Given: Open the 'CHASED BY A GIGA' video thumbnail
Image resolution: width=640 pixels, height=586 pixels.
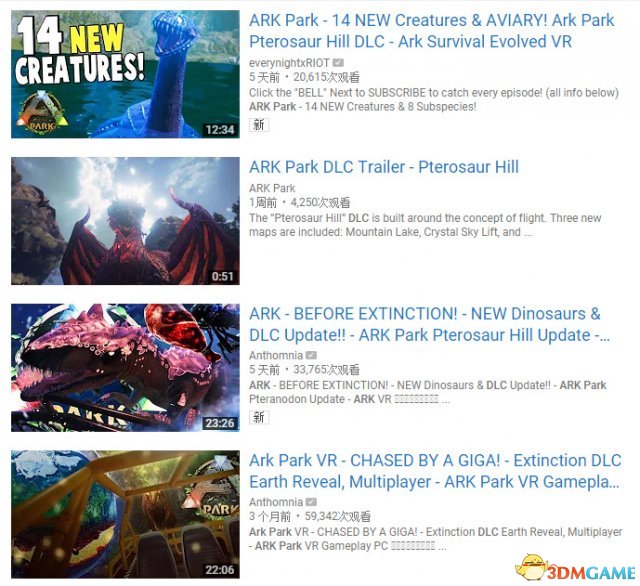Looking at the screenshot, I should click(x=125, y=514).
